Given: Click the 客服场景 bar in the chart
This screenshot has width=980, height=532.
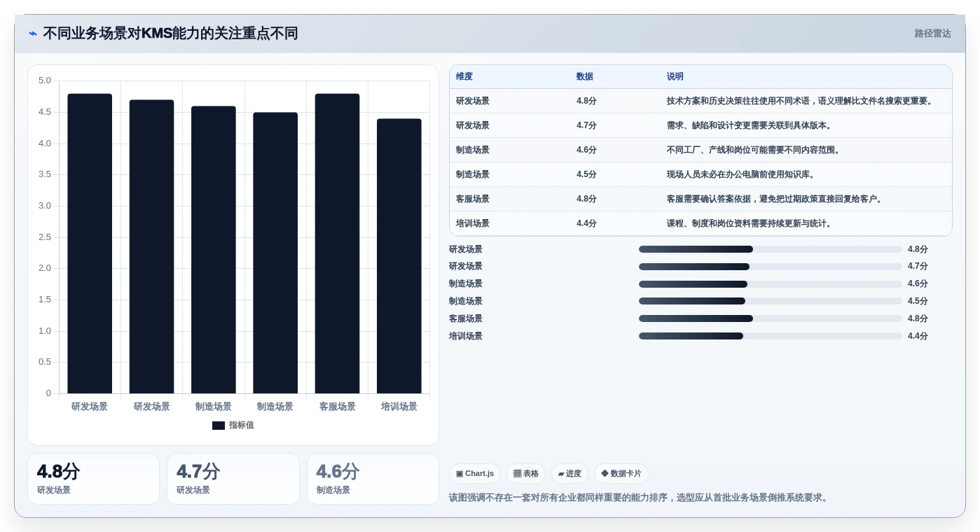Looking at the screenshot, I should click(337, 244).
